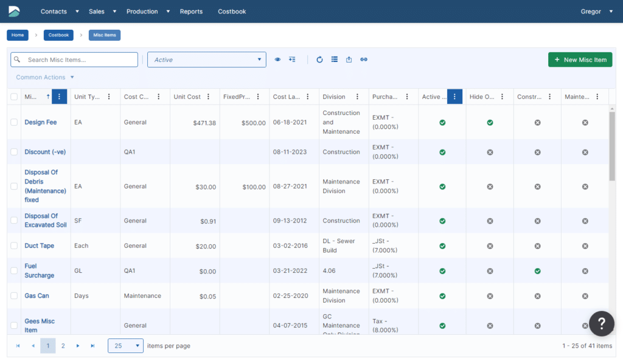Click the eye view icon in toolbar
The height and width of the screenshot is (364, 623).
point(277,60)
